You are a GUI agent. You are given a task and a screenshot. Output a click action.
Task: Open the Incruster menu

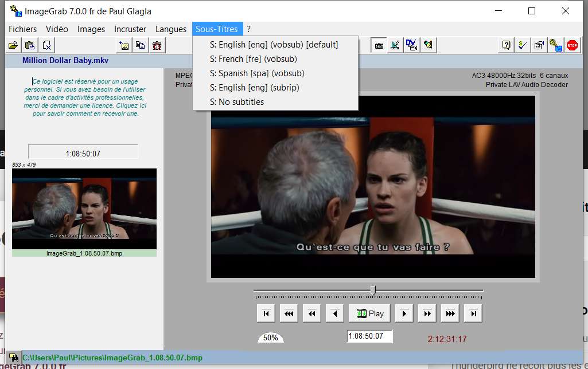[130, 29]
